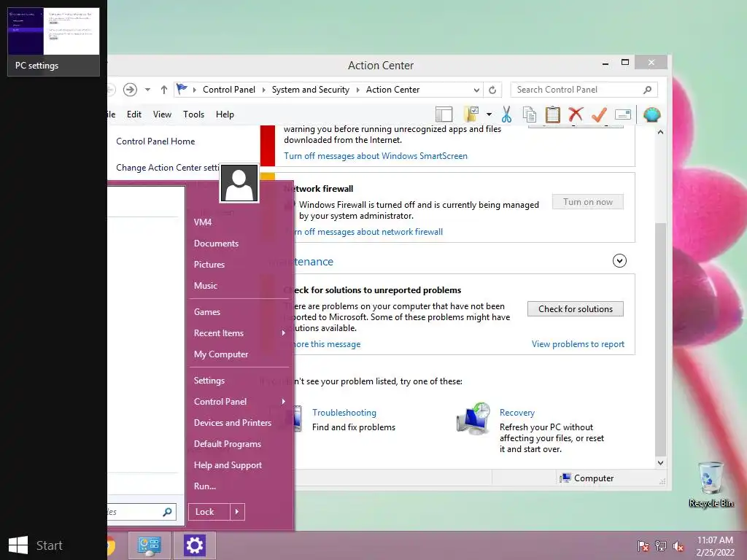Click the blue shell icon in toolbar

[651, 114]
